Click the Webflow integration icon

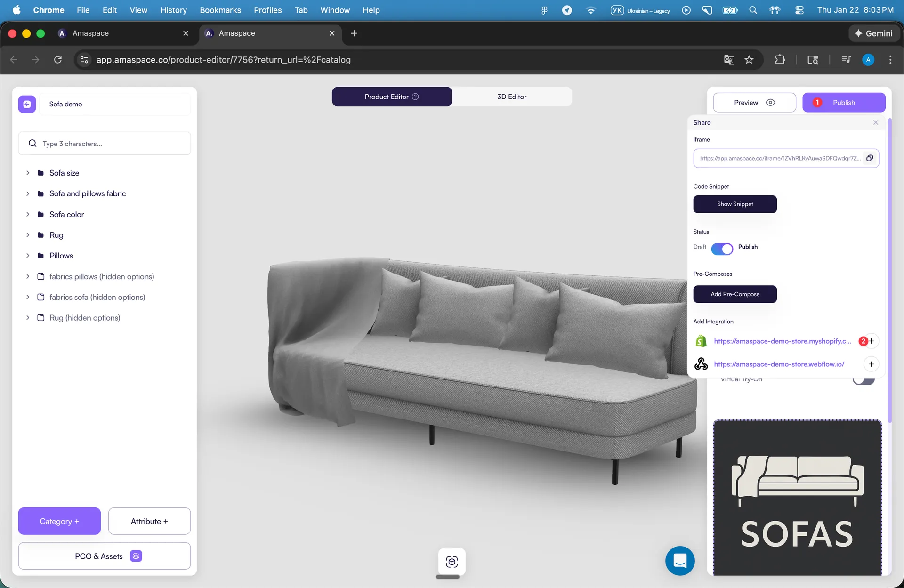tap(701, 363)
